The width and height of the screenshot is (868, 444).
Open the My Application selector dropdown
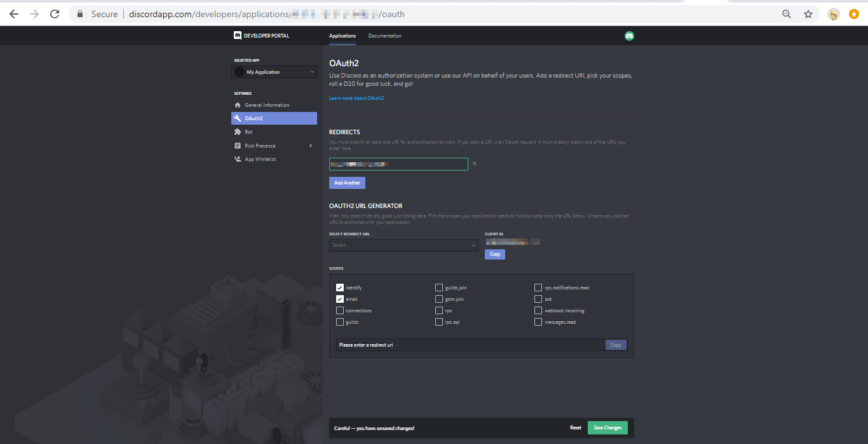tap(274, 72)
